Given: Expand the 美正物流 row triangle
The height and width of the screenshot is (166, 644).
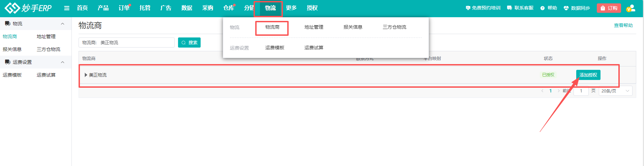Looking at the screenshot, I should [x=86, y=75].
